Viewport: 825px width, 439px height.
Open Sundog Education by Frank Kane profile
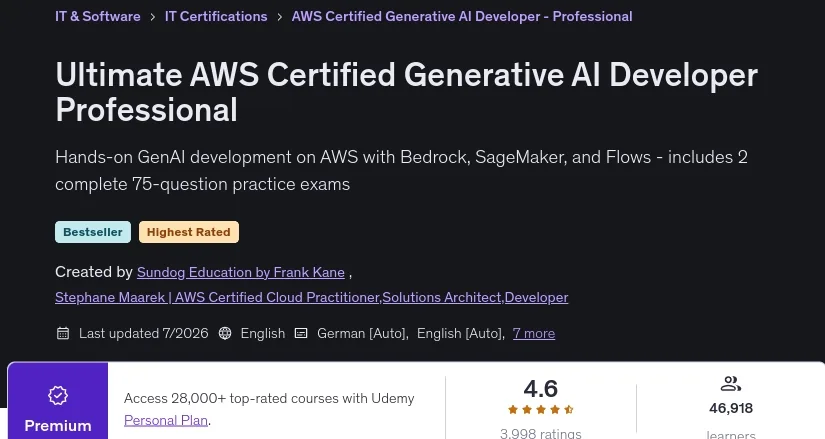[x=241, y=272]
